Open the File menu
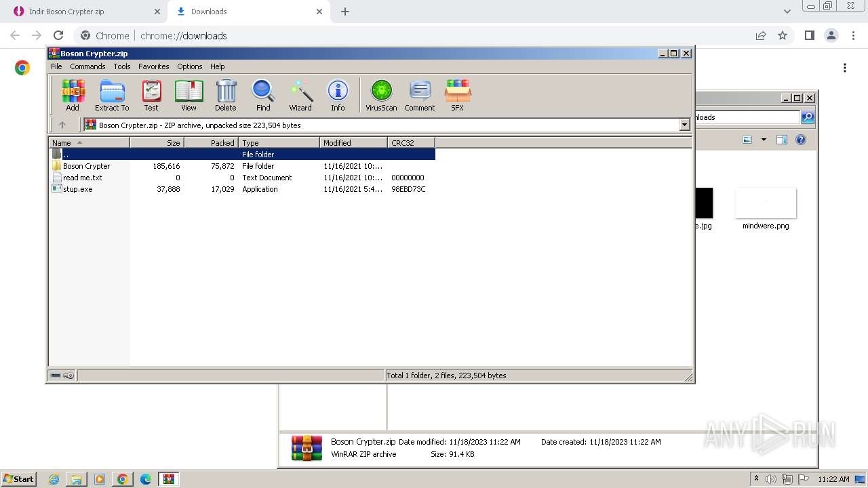 coord(56,66)
